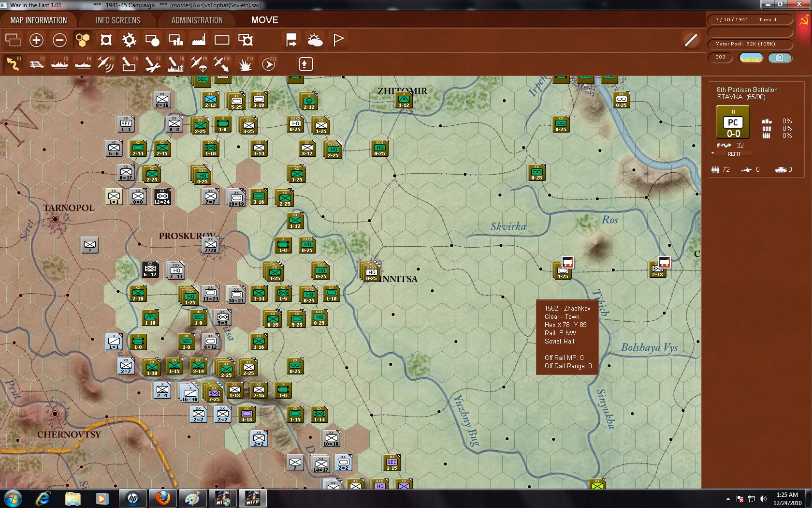Click the date and turn display
Viewport: 812px width, 508px height.
coord(750,20)
